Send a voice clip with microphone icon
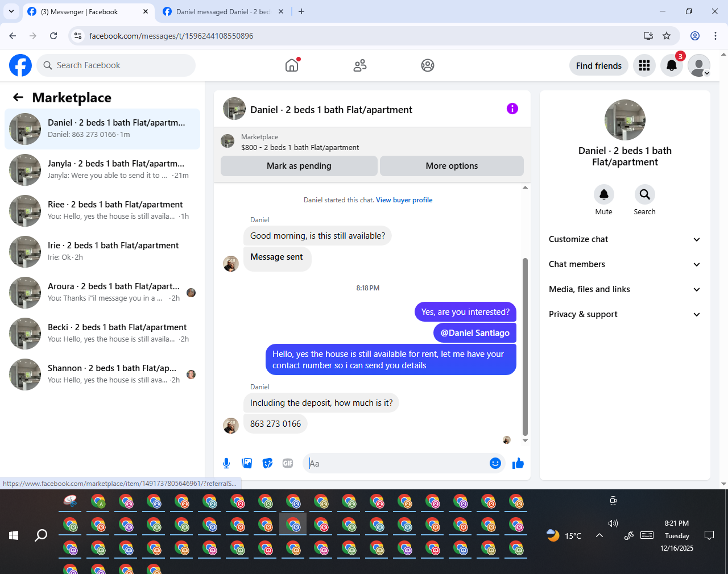The image size is (728, 574). pyautogui.click(x=226, y=463)
